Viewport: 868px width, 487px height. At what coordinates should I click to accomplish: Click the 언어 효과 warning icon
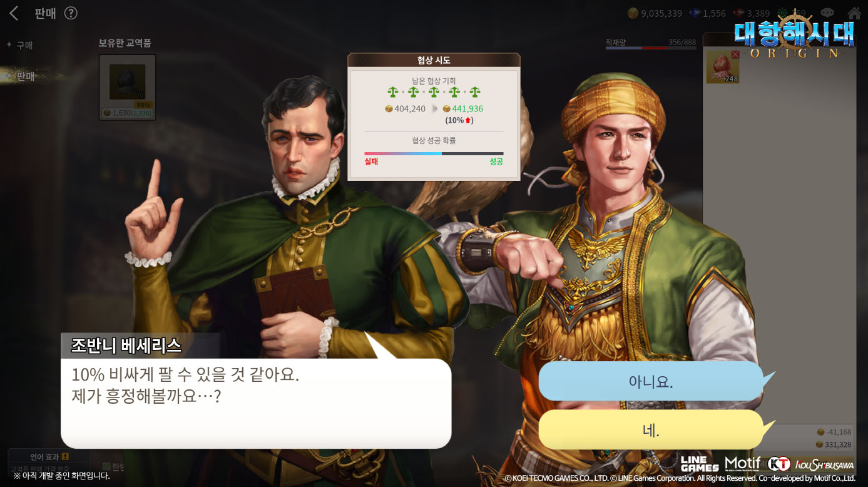point(65,457)
